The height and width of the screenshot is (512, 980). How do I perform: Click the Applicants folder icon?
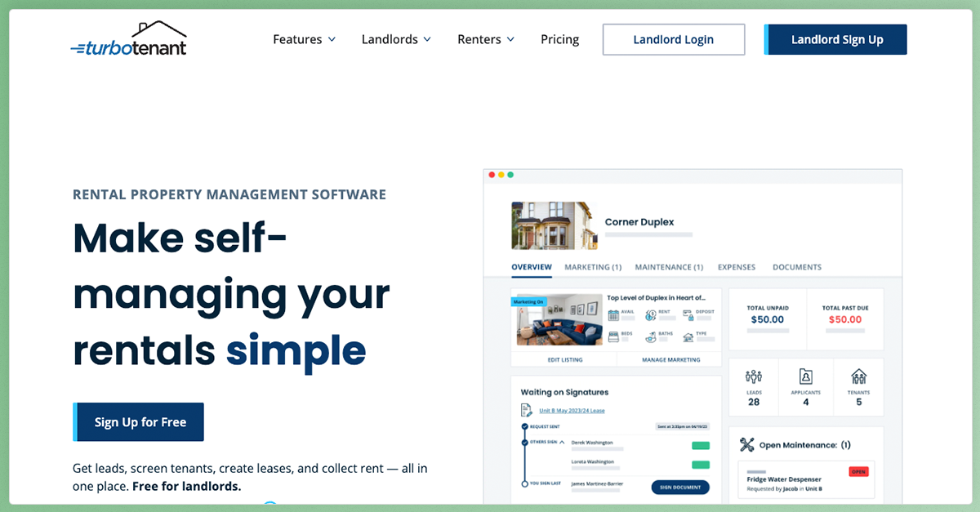(806, 376)
